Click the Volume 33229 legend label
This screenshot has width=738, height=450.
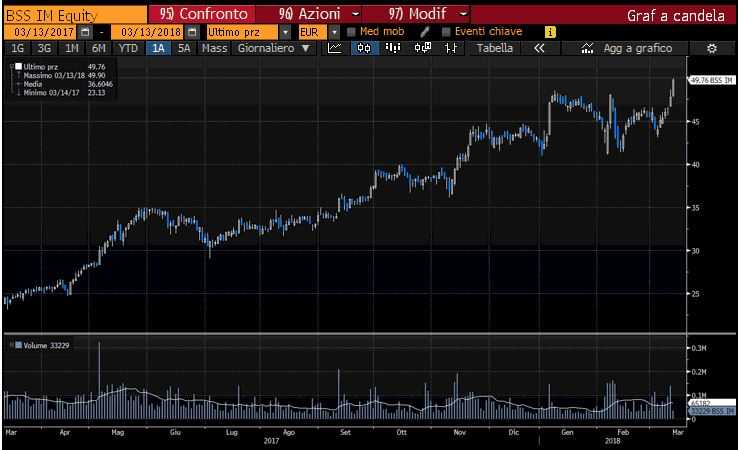point(46,346)
